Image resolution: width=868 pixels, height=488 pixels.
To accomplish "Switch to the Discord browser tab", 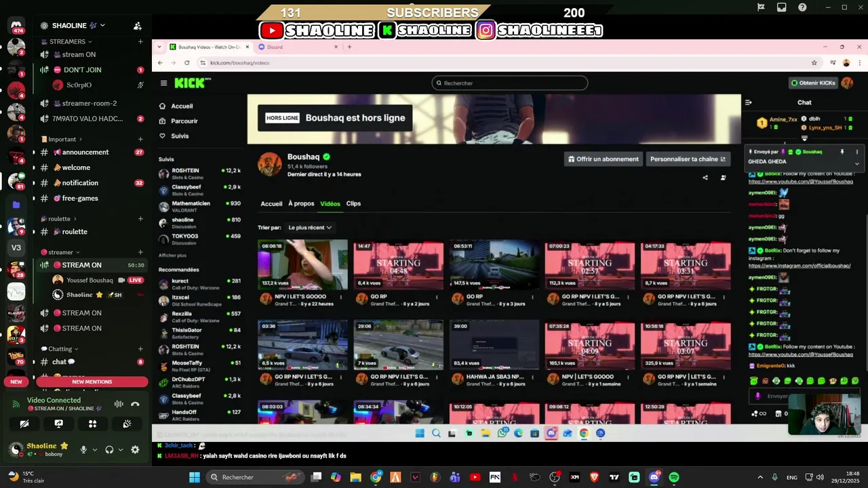I will (297, 47).
